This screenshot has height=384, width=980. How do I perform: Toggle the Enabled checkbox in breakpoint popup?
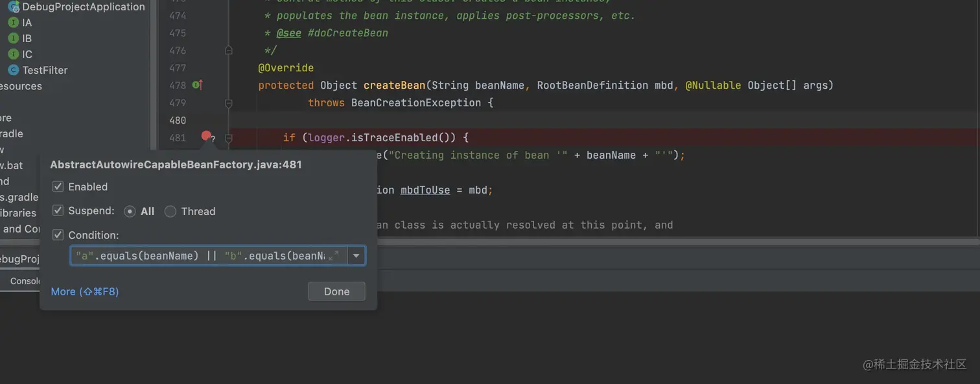[x=58, y=186]
